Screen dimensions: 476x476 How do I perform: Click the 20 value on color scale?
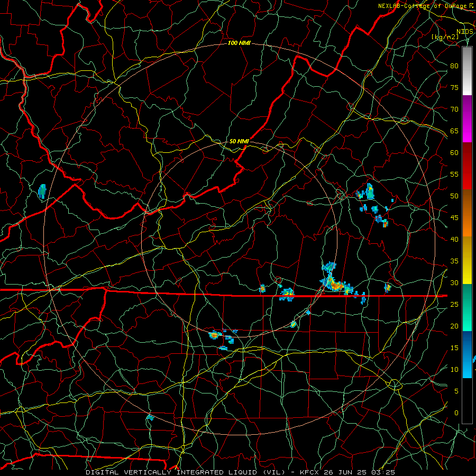(454, 326)
